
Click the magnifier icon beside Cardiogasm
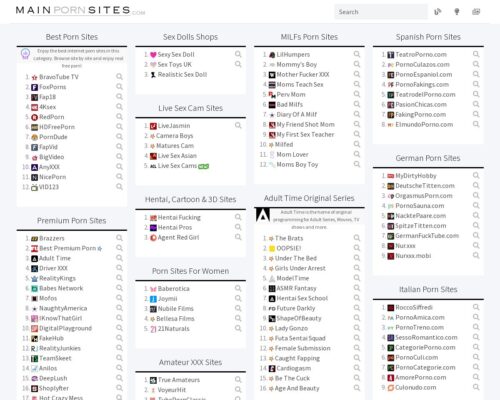[357, 368]
